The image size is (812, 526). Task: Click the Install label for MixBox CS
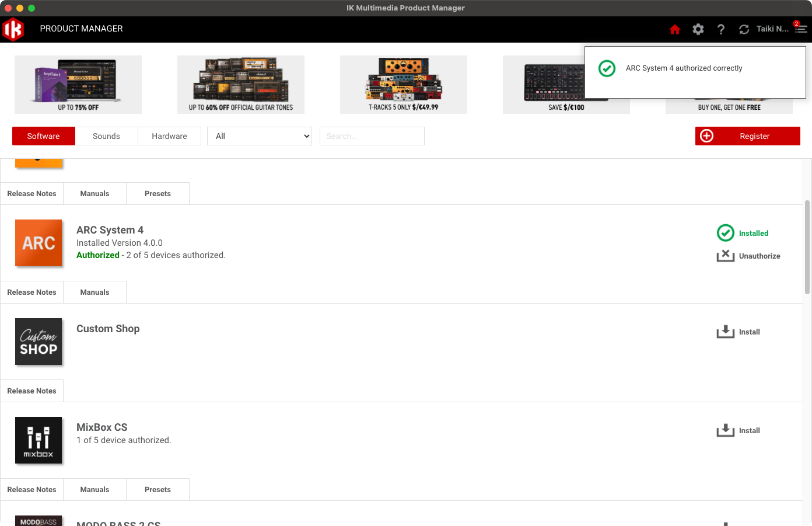pos(750,430)
